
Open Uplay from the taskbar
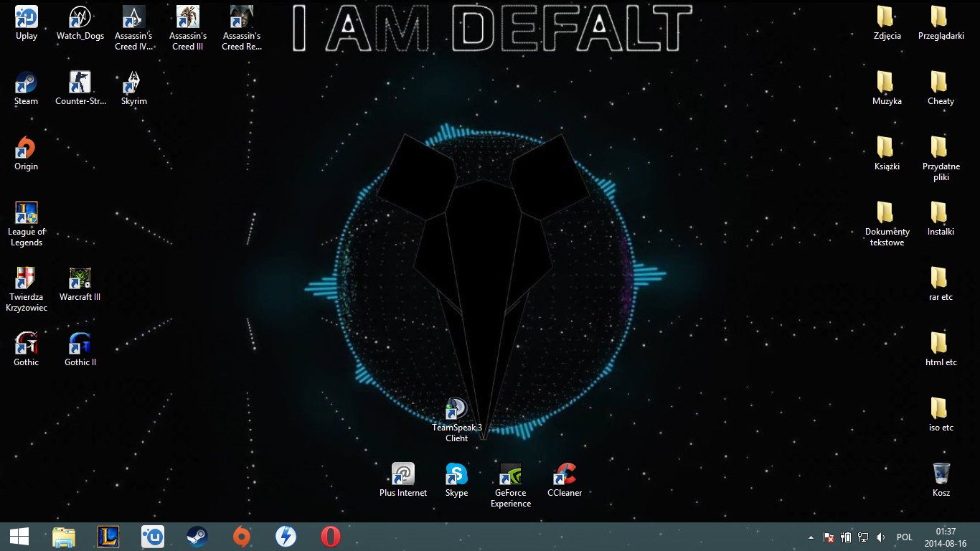[153, 537]
